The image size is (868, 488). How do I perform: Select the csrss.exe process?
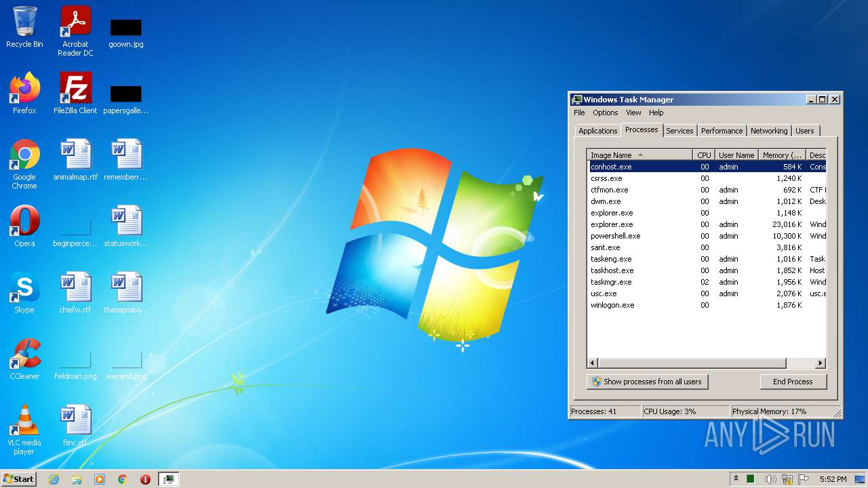point(707,178)
